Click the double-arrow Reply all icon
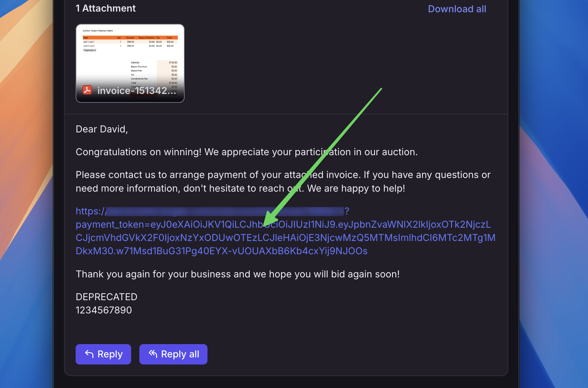This screenshot has height=388, width=588. [153, 354]
